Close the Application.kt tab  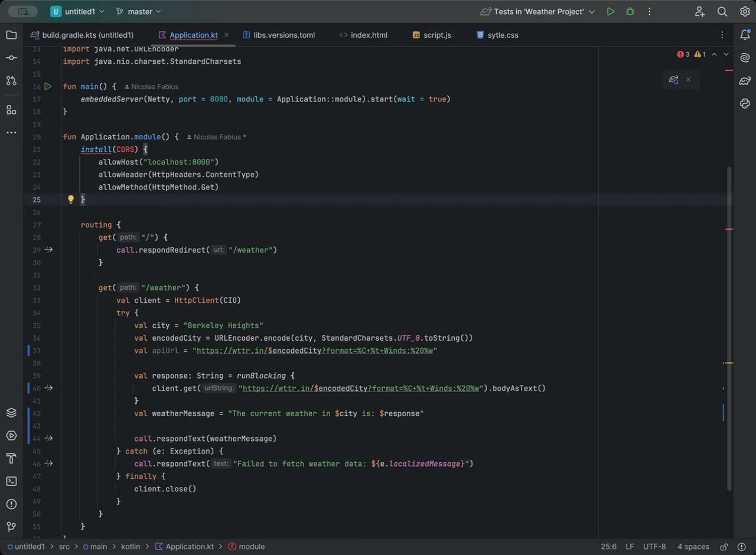226,35
